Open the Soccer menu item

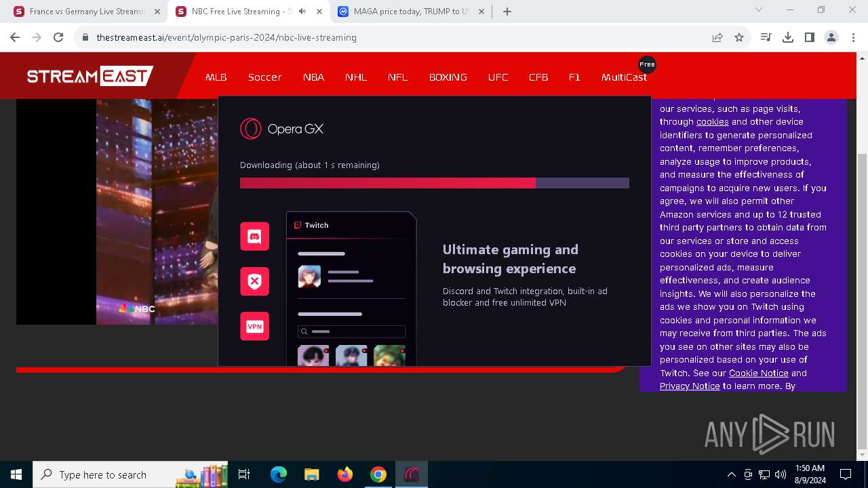[264, 77]
